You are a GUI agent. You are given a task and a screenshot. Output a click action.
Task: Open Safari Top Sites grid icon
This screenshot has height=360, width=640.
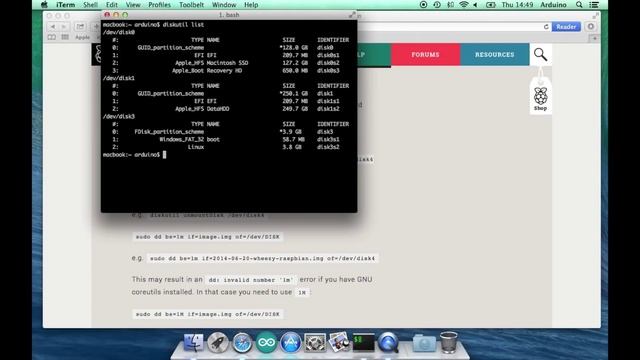65,37
